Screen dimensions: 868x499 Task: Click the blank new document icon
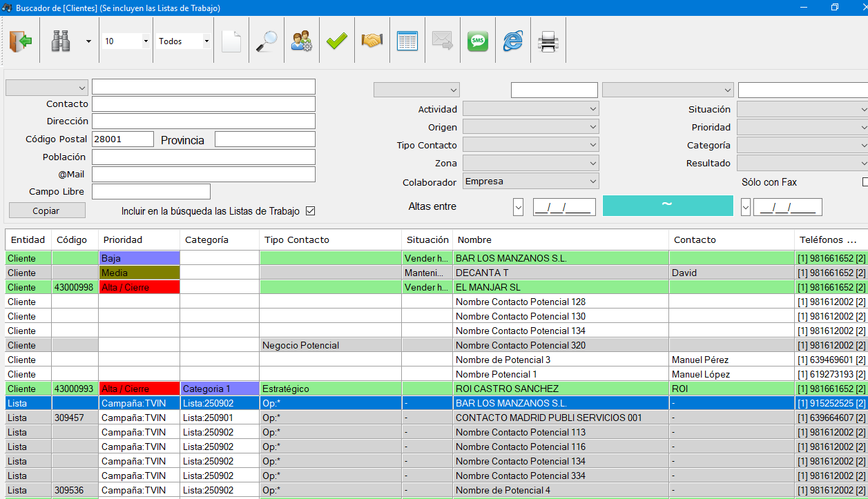pos(231,41)
